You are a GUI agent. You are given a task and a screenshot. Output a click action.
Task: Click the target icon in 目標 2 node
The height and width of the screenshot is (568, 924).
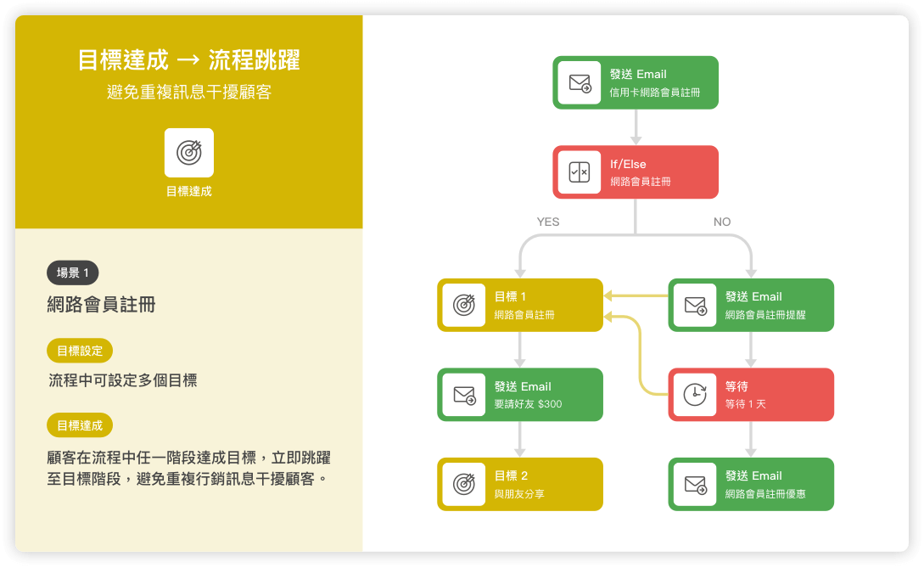pos(464,485)
